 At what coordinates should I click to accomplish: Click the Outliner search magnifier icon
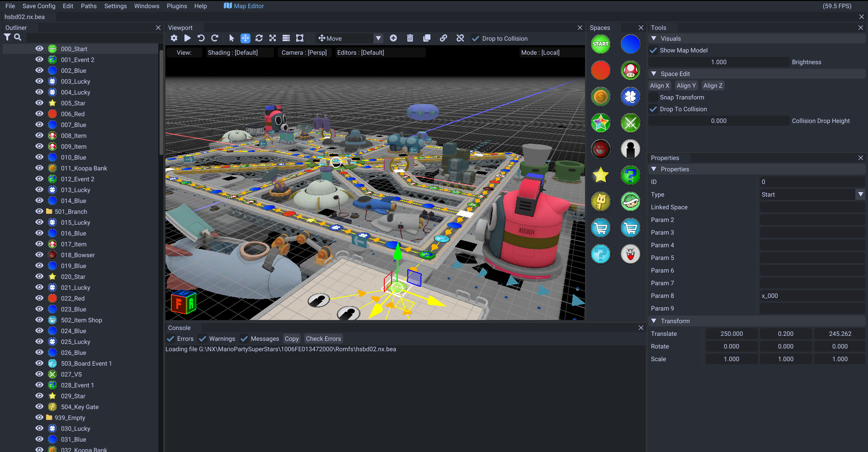(x=18, y=38)
